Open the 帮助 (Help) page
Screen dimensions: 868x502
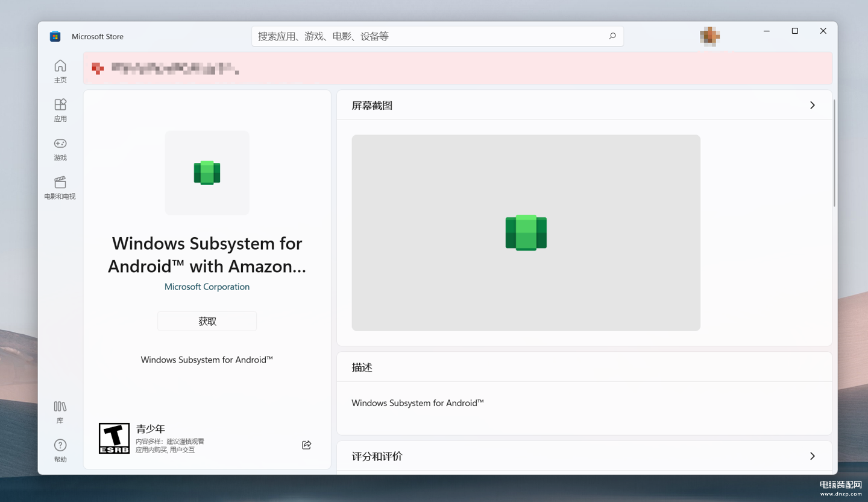tap(60, 451)
